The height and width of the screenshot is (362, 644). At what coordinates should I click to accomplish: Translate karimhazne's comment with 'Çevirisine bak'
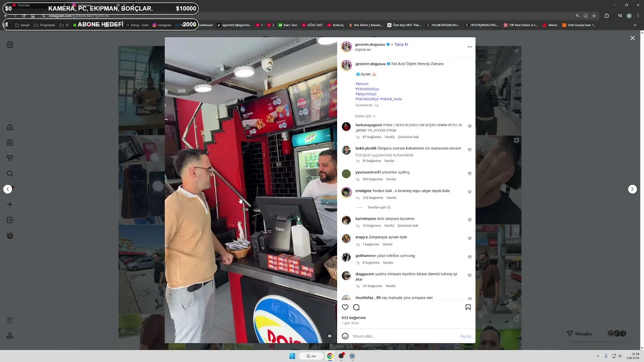click(408, 226)
